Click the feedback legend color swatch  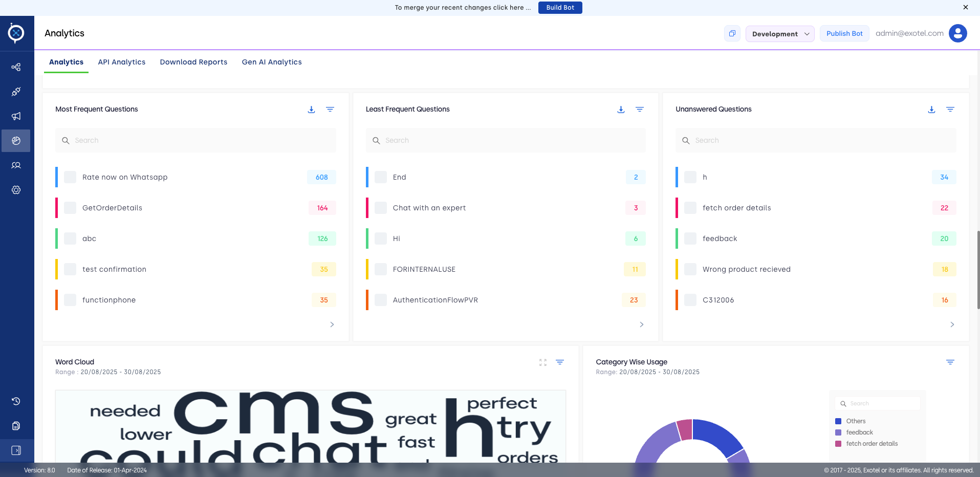(838, 432)
